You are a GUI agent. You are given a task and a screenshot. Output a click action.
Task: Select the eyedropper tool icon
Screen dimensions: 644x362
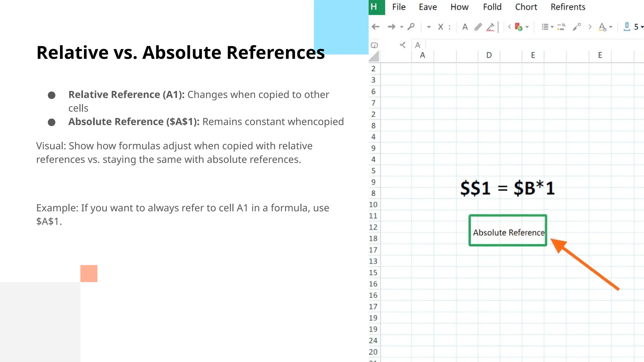point(576,27)
